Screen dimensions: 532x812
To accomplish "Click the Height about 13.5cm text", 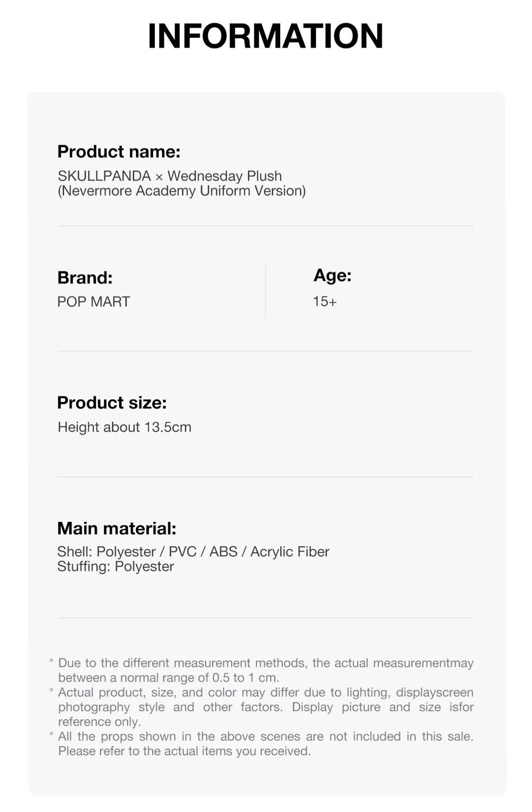I will 124,427.
